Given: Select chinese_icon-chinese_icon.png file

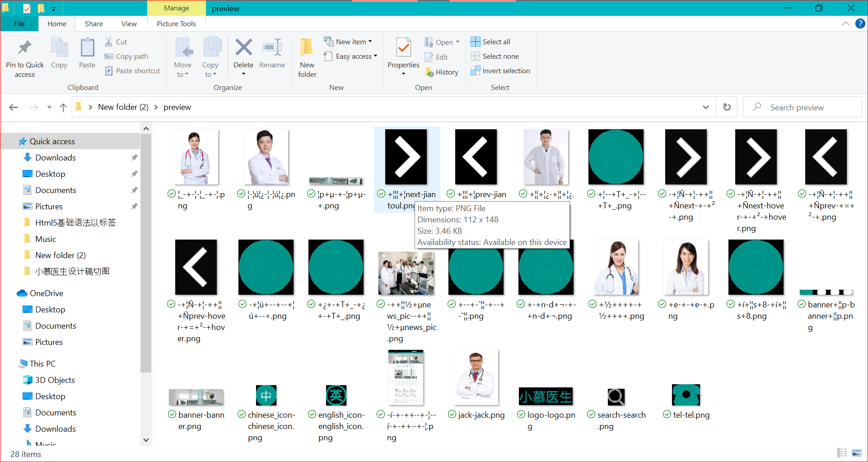Looking at the screenshot, I should (x=266, y=412).
